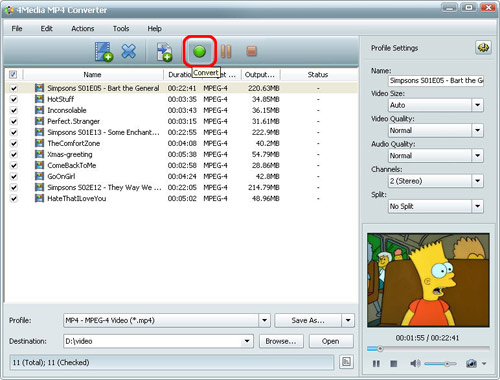The image size is (500, 380).
Task: Toggle the select-all checkbox in header
Action: tap(13, 74)
